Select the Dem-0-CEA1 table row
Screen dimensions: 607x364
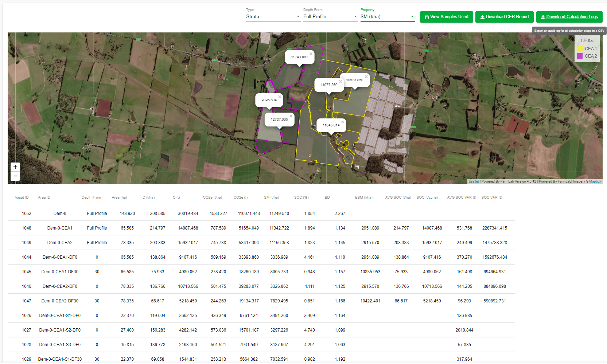coord(60,228)
